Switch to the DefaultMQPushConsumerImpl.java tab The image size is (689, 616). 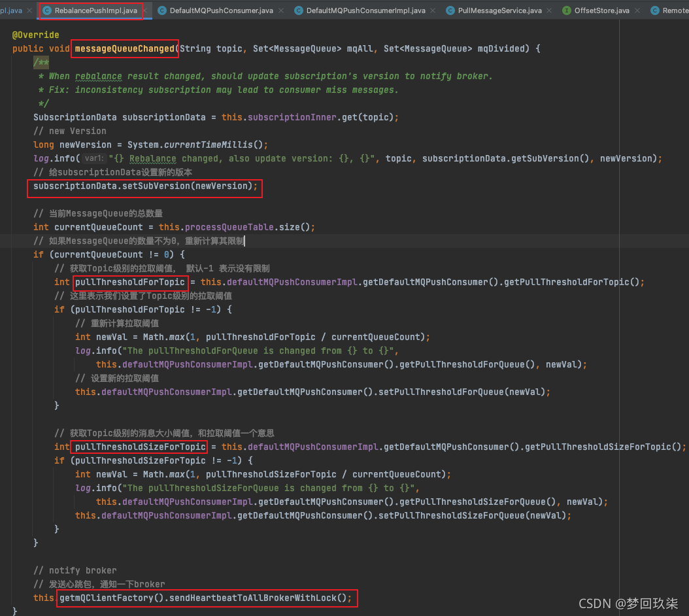365,11
